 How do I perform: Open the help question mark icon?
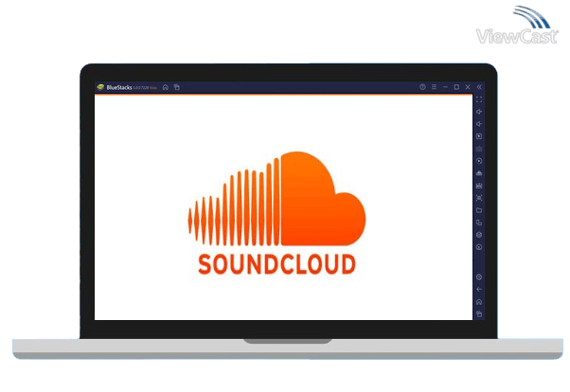coord(422,87)
